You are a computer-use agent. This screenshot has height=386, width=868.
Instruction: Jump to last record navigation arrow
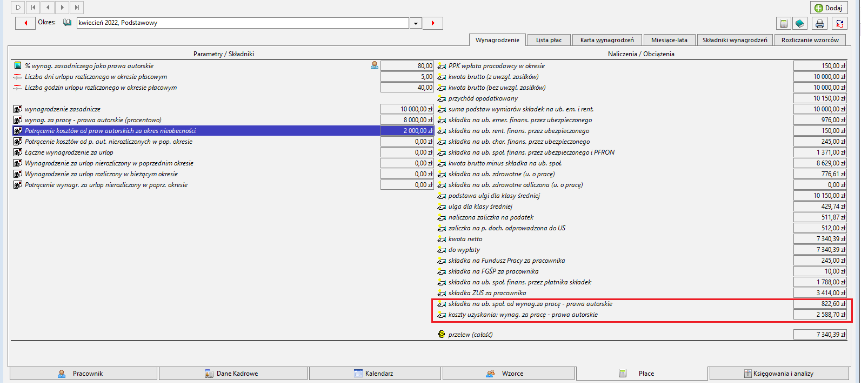tap(77, 8)
